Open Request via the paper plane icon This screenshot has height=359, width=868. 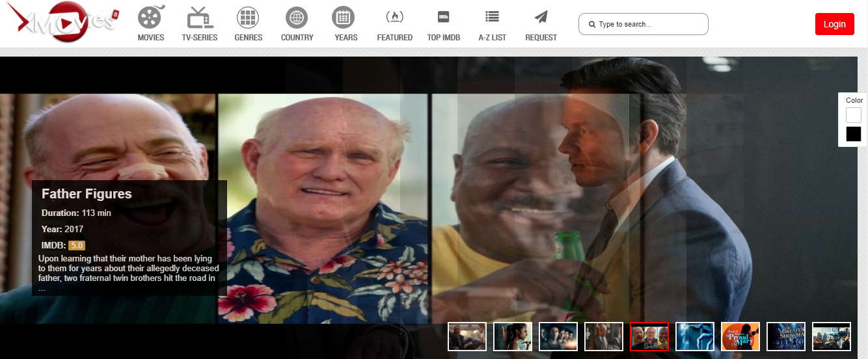point(541,17)
